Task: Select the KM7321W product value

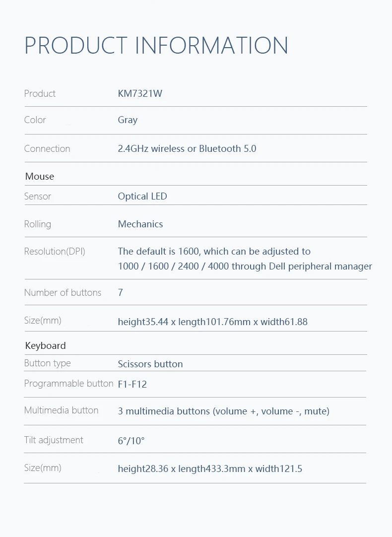Action: 140,93
